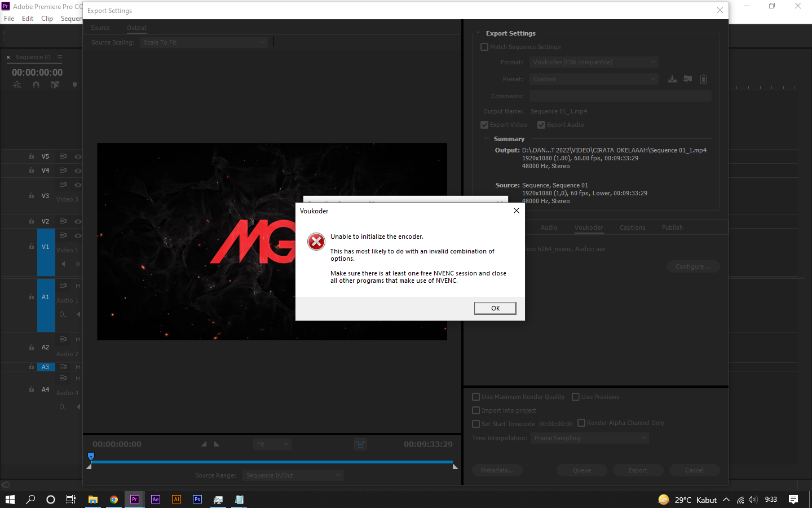Enable Use Maximum Render Quality checkbox
Viewport: 812px width, 508px height.
[476, 397]
